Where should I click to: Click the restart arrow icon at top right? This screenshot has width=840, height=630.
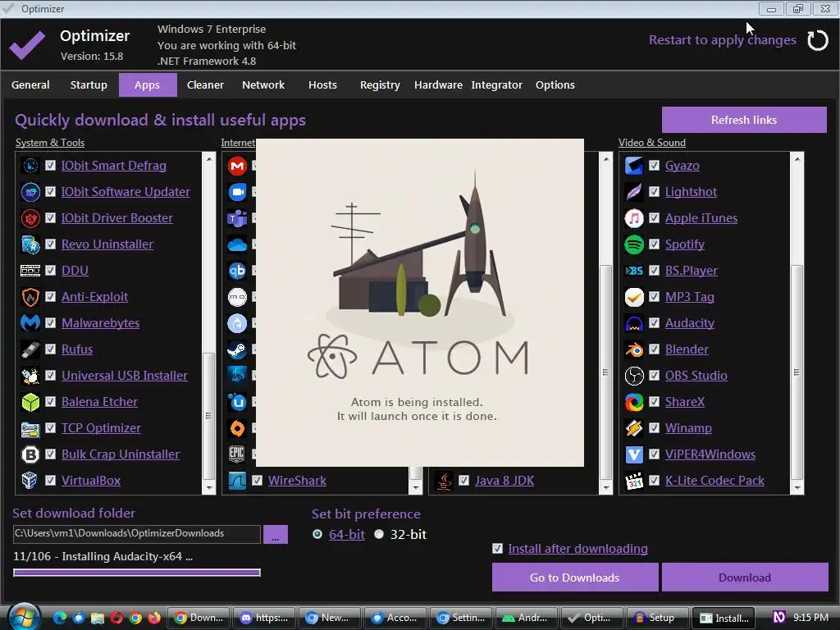pos(818,40)
